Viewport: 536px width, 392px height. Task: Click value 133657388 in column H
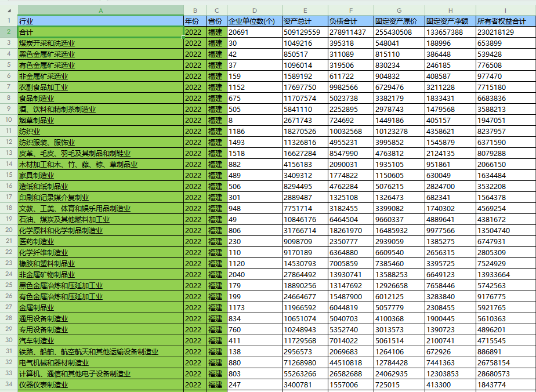click(x=450, y=32)
